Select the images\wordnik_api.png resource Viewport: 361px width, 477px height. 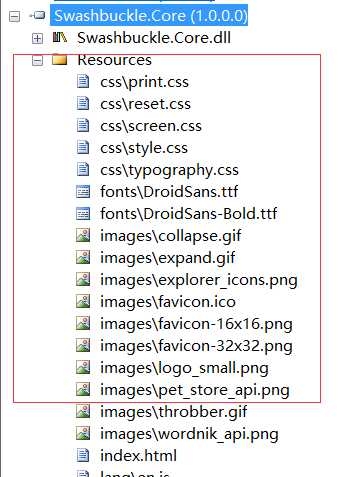[189, 434]
